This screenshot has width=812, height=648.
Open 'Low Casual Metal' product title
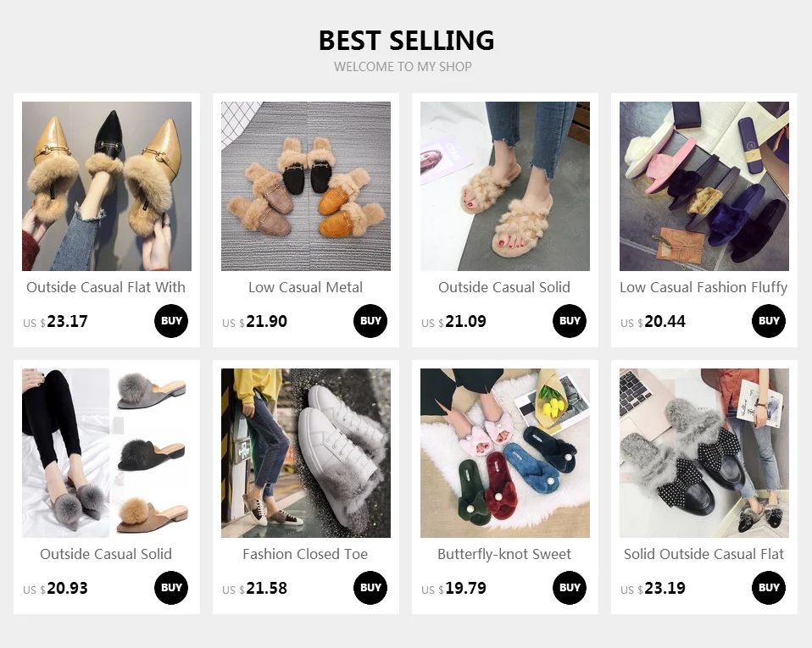[x=305, y=287]
